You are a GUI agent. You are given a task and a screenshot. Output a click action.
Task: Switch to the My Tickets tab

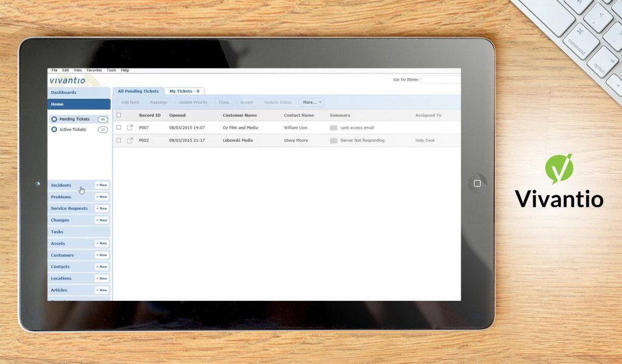184,90
